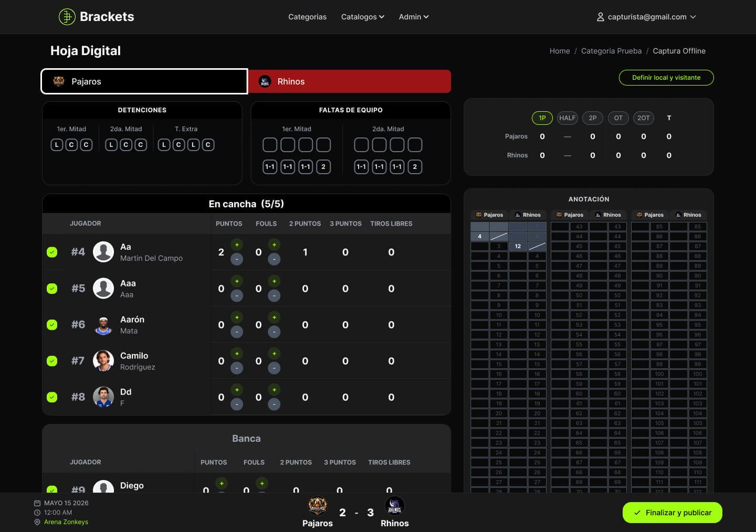
Task: Switch to the 1P period
Action: (x=542, y=118)
